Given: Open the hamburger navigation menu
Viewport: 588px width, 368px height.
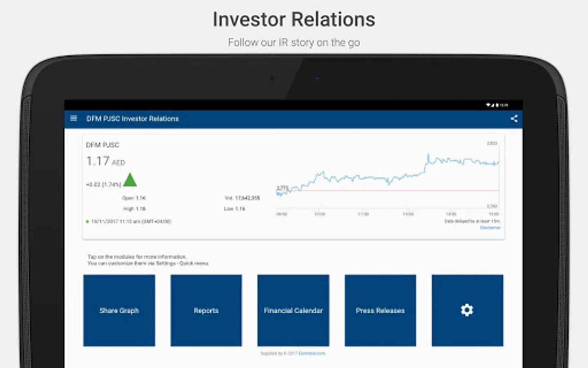Looking at the screenshot, I should (x=73, y=119).
